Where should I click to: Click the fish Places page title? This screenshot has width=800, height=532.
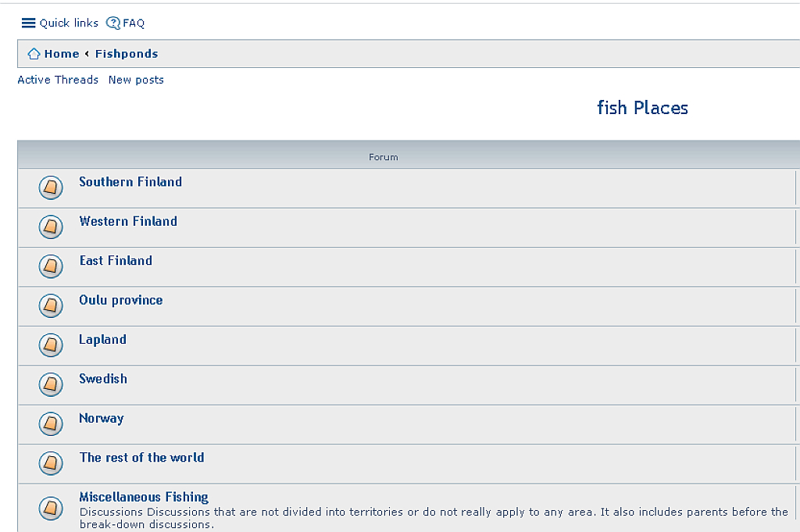click(x=642, y=108)
